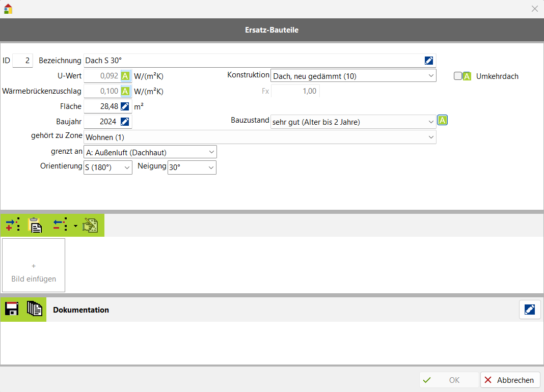Toggle the automatic A button for U-Wert
Image resolution: width=544 pixels, height=392 pixels.
pos(125,76)
